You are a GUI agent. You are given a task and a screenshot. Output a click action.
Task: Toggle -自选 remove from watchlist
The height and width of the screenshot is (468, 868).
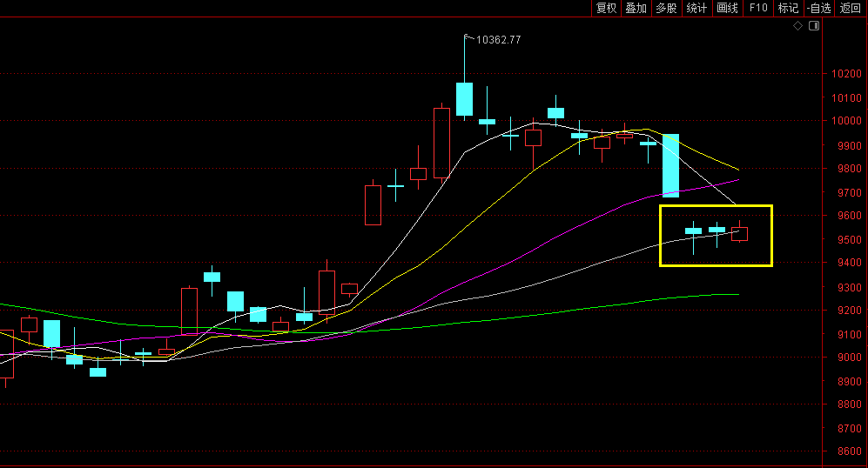[819, 8]
